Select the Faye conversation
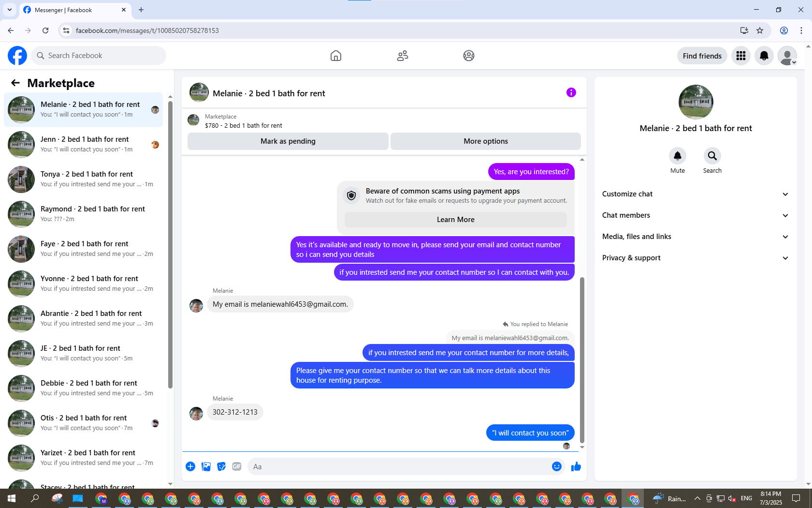Screen dimensions: 812x508 click(83, 249)
